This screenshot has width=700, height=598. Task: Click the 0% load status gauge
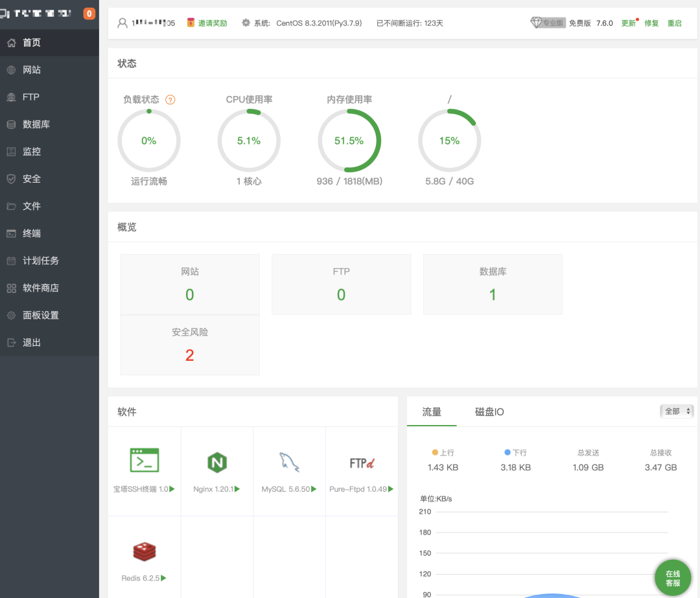[149, 141]
